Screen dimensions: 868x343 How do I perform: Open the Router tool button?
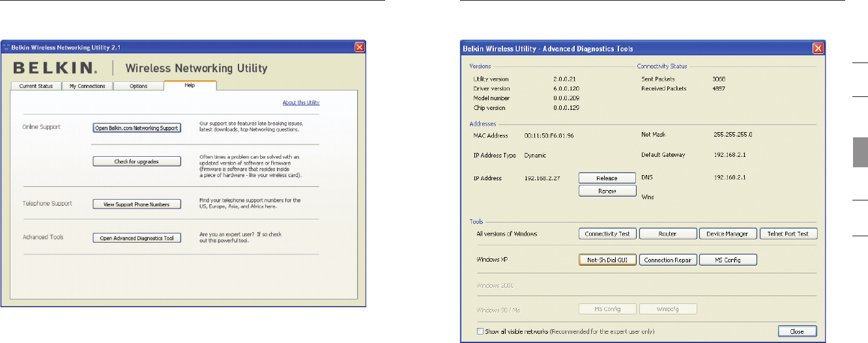tap(667, 234)
